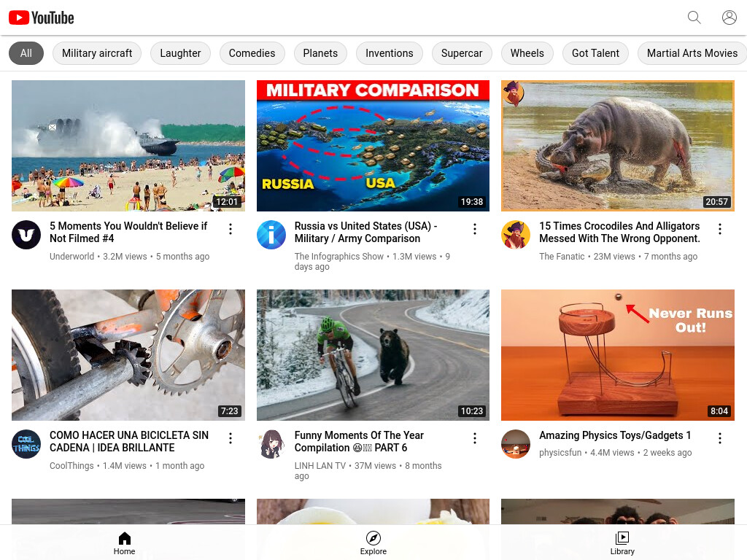Play the hovercraft beach video thumbnail

128,146
